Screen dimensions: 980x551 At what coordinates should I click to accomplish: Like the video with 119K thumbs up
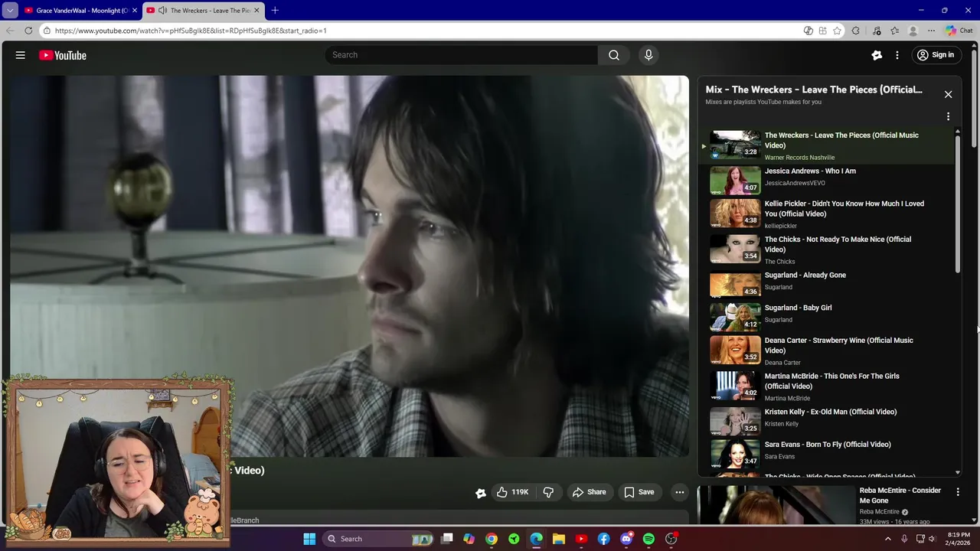click(512, 492)
